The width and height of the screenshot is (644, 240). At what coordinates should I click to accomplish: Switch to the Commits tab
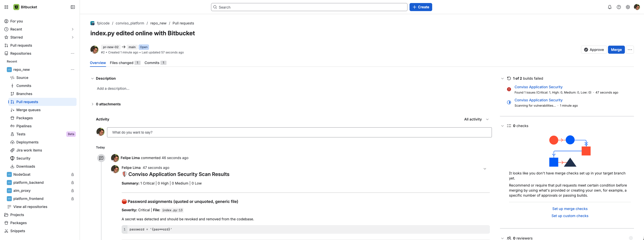tap(155, 63)
